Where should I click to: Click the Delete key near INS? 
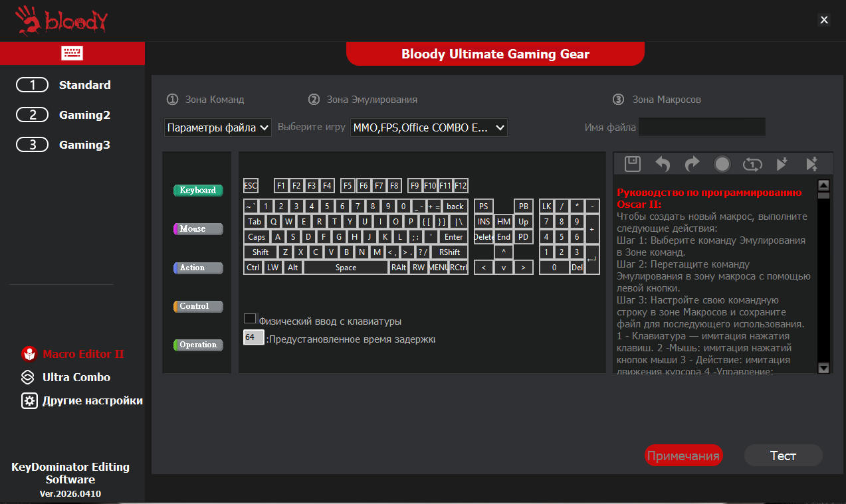[x=484, y=237]
